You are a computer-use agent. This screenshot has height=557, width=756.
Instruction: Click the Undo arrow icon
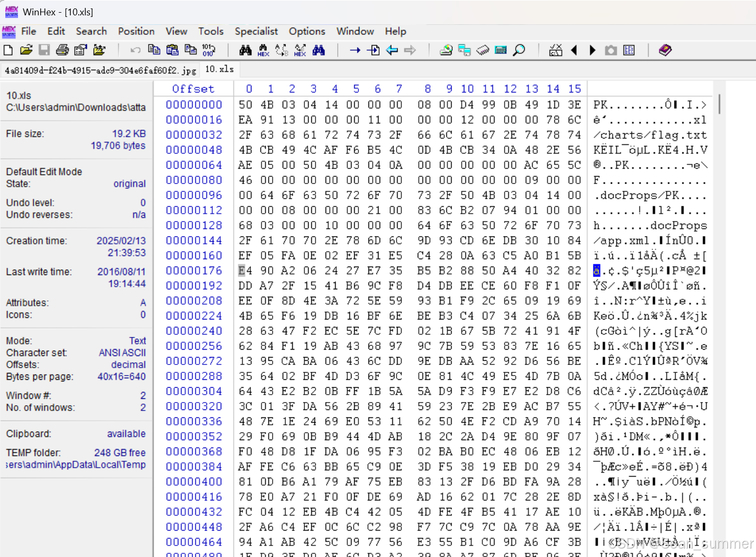pos(136,50)
